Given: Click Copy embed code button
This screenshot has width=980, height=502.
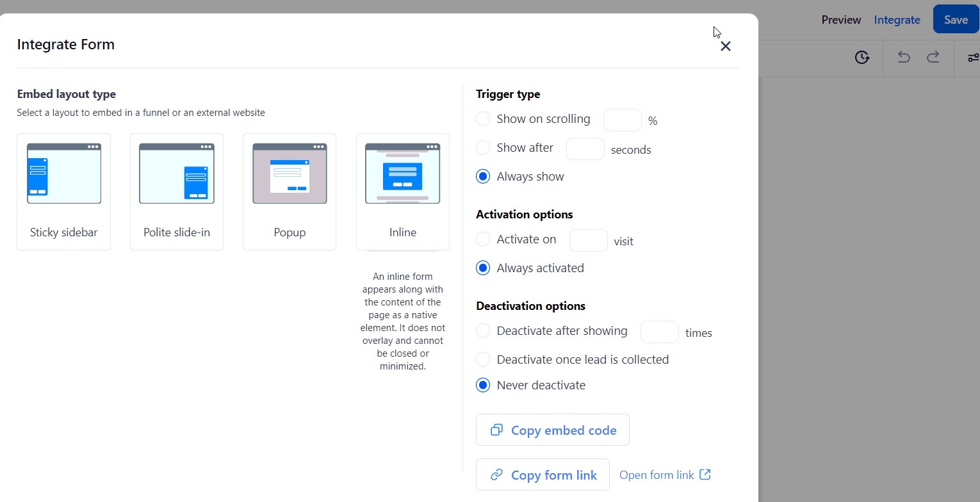Looking at the screenshot, I should click(x=552, y=430).
